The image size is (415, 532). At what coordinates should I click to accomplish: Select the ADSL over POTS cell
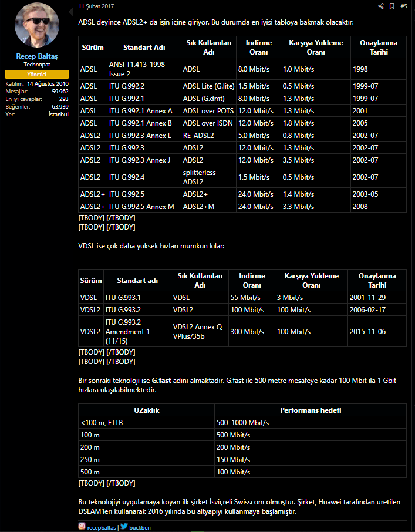[208, 110]
